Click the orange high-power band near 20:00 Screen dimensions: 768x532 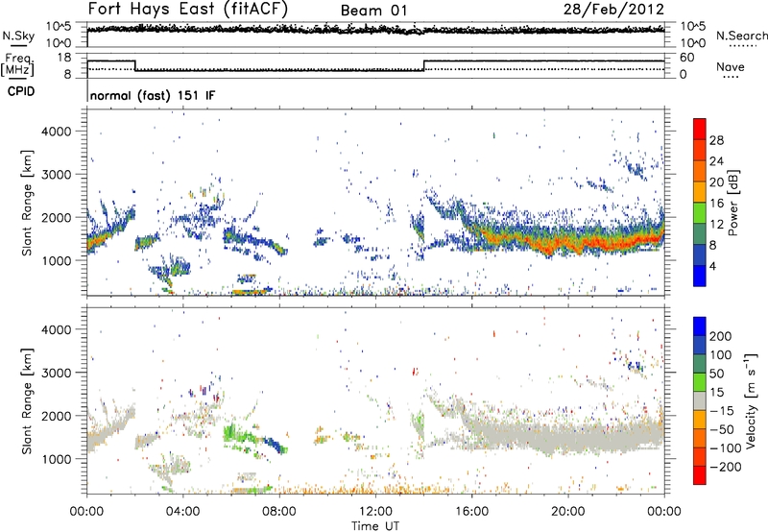[x=568, y=241]
